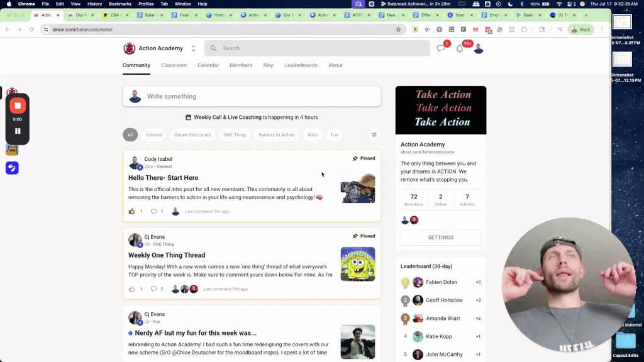Open the Apple menu
This screenshot has width=644, height=362.
9,4
